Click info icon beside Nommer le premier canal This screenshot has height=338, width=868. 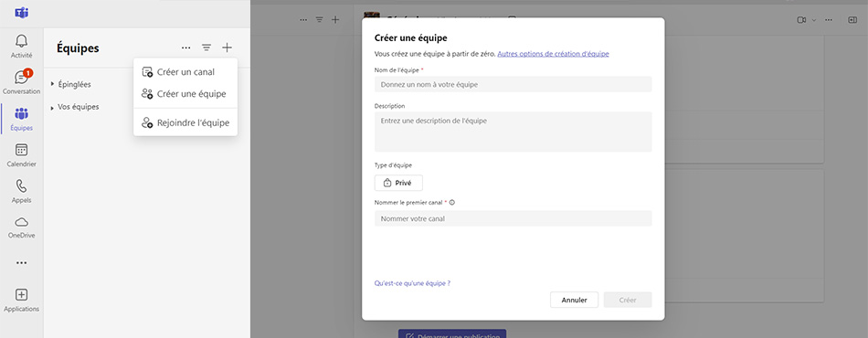452,203
